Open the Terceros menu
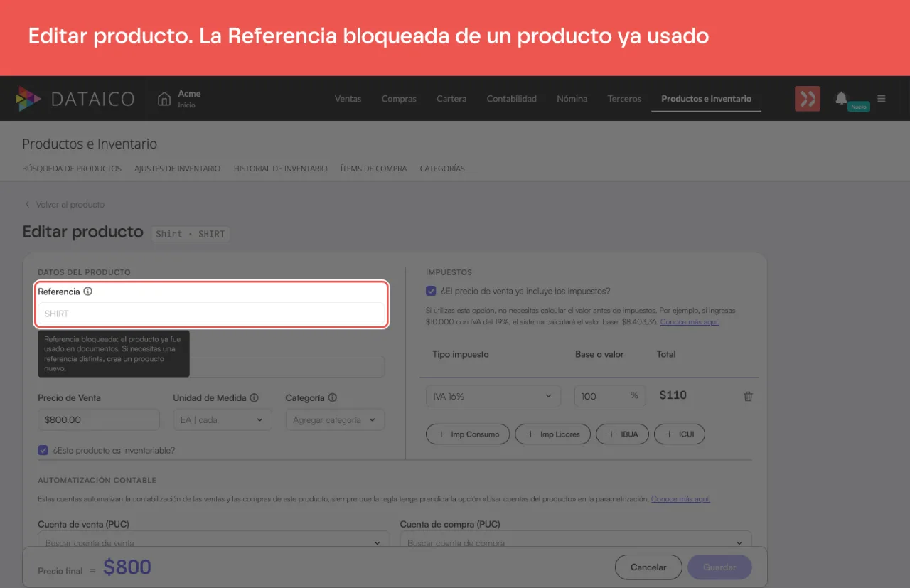Screen dimensions: 910x588 tap(624, 99)
